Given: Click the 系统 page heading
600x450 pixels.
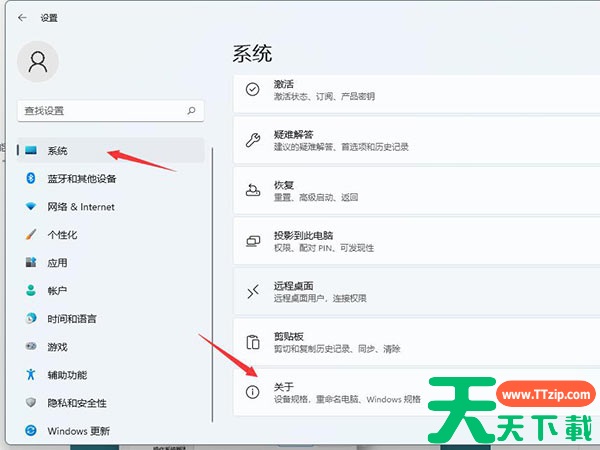Looking at the screenshot, I should tap(252, 53).
